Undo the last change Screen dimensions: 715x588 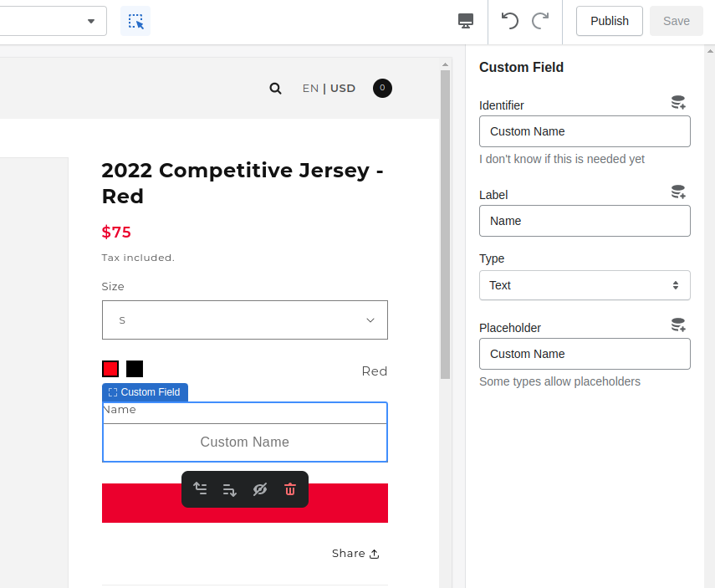pyautogui.click(x=511, y=20)
